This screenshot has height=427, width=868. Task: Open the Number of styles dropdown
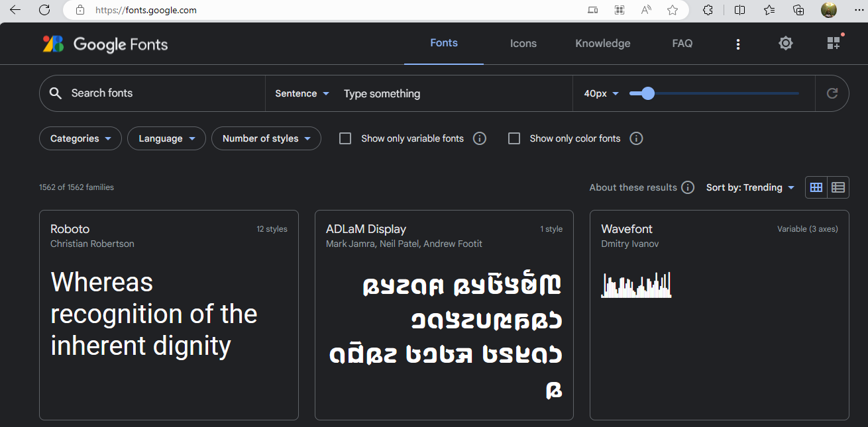tap(266, 138)
